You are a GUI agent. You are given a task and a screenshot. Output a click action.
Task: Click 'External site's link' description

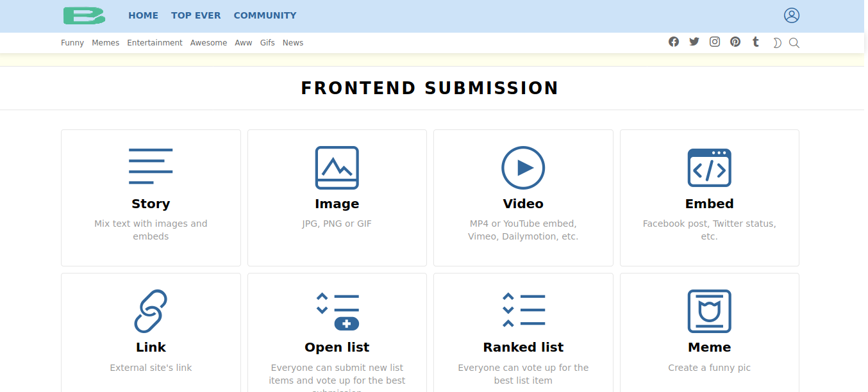point(151,368)
